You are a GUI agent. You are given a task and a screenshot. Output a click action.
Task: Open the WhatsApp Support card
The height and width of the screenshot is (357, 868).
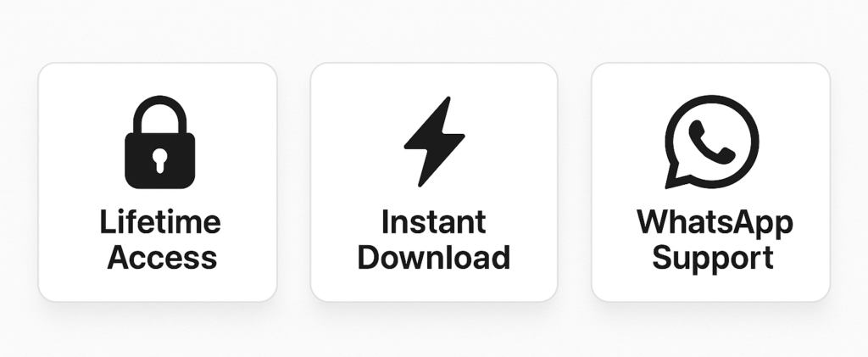(711, 182)
